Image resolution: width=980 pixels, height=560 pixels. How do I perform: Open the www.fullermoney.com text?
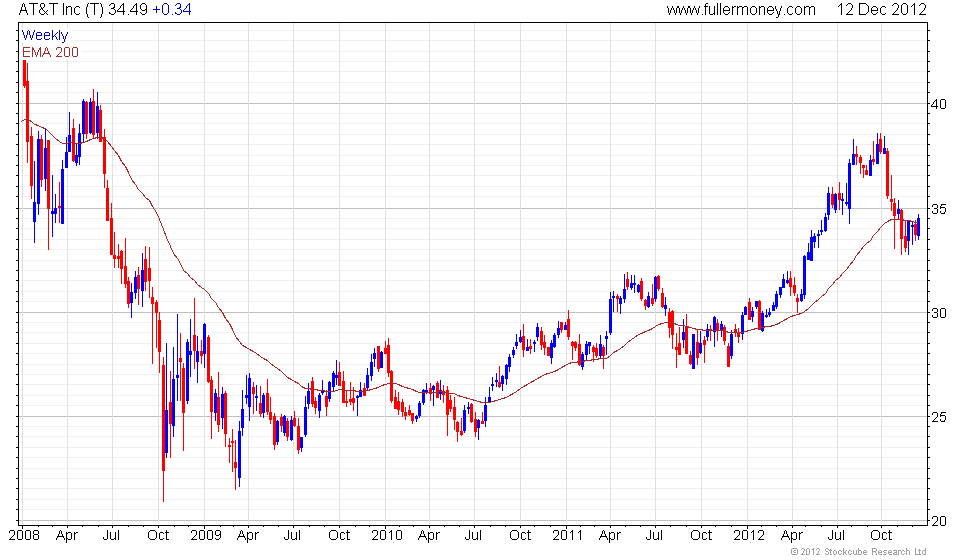point(741,9)
